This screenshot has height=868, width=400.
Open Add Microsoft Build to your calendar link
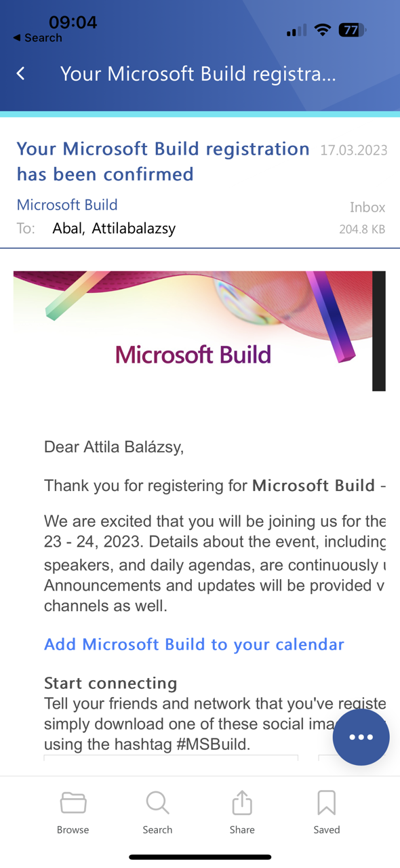[x=194, y=644]
